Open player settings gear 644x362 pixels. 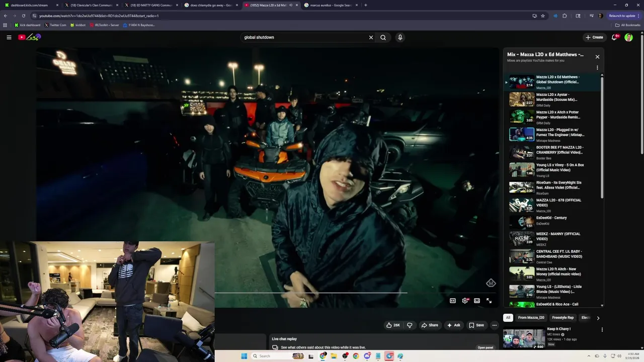(x=465, y=301)
